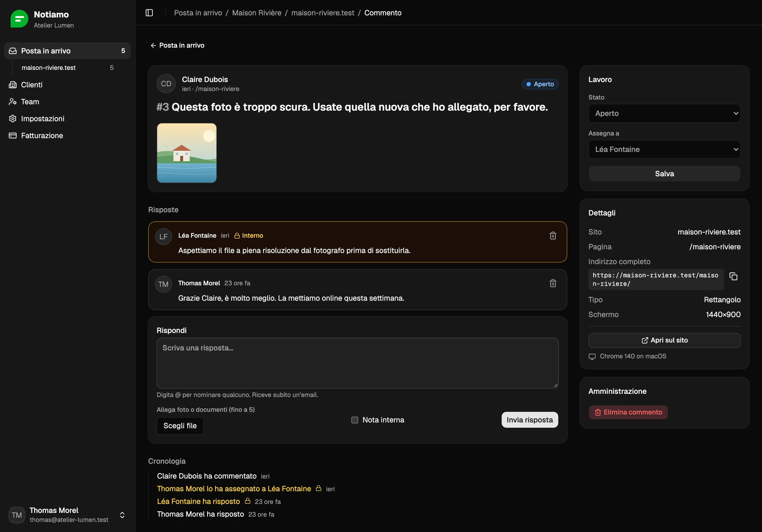
Task: Toggle the sidebar panel icon
Action: [149, 13]
